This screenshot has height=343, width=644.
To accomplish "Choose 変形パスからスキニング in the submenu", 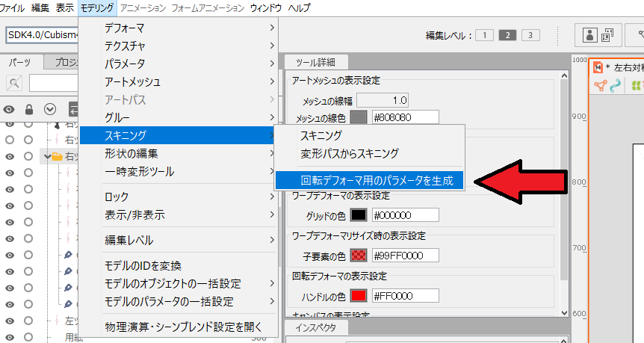I will tap(370, 154).
